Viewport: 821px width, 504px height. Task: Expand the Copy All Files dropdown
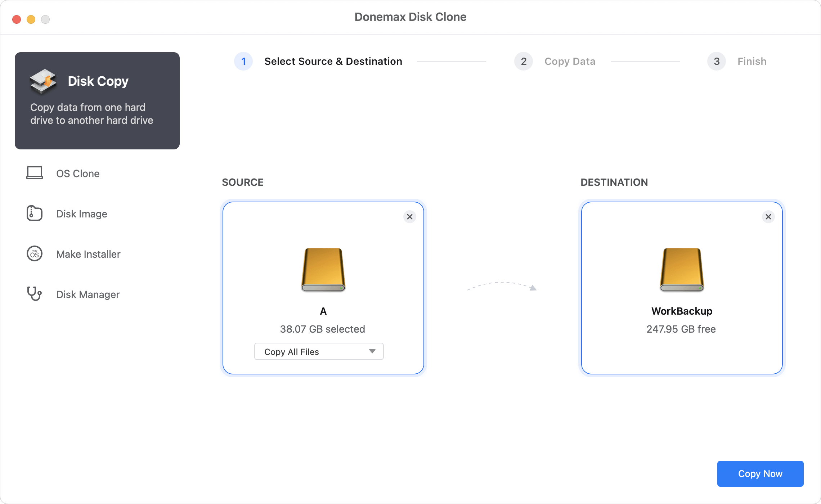(372, 352)
